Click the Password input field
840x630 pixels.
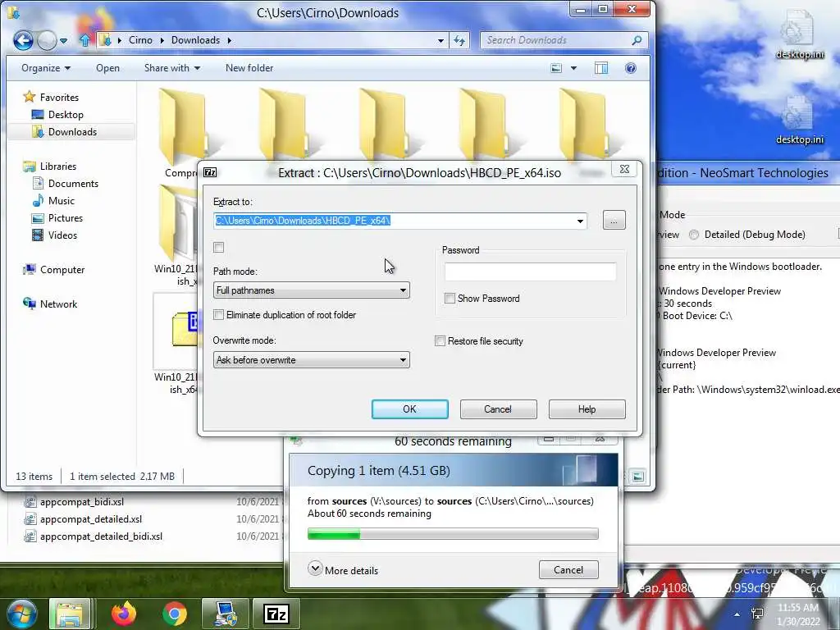point(531,272)
